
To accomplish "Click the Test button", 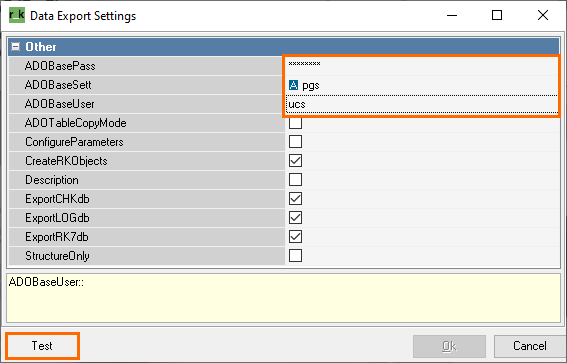I will click(42, 346).
